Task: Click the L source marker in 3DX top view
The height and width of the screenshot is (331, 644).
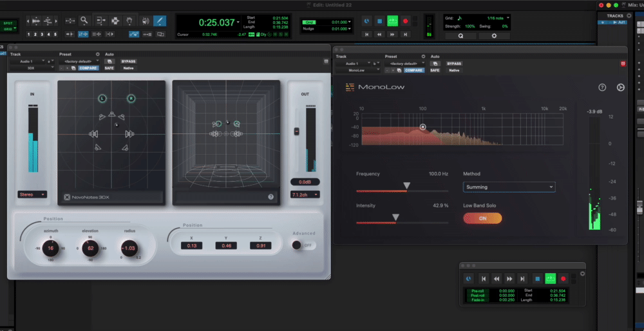Action: [102, 99]
